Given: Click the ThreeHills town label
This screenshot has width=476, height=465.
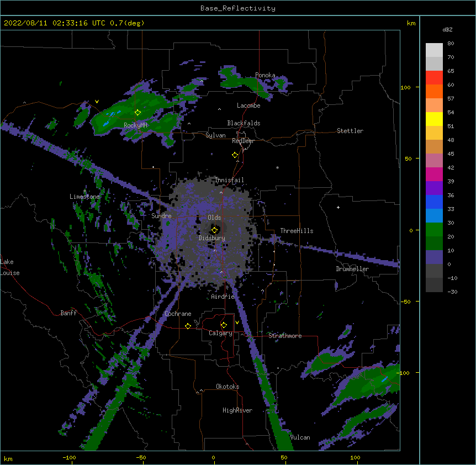Looking at the screenshot, I should click(x=297, y=231).
